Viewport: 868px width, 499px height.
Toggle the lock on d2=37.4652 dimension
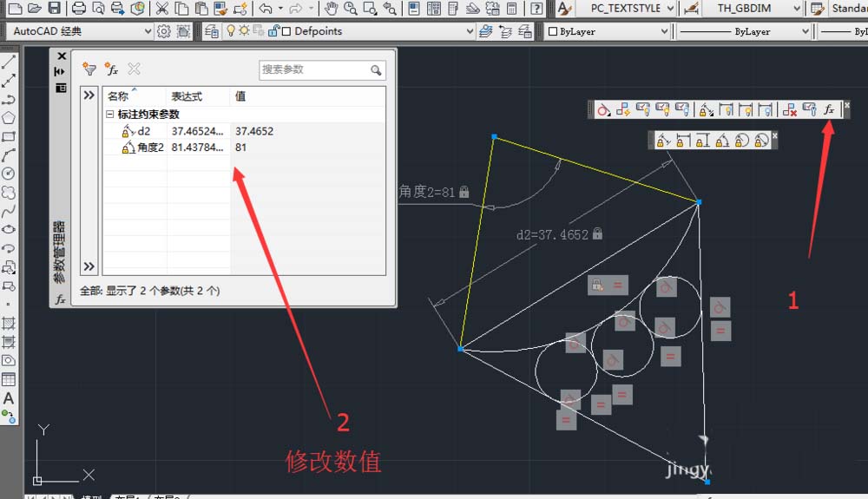point(597,233)
